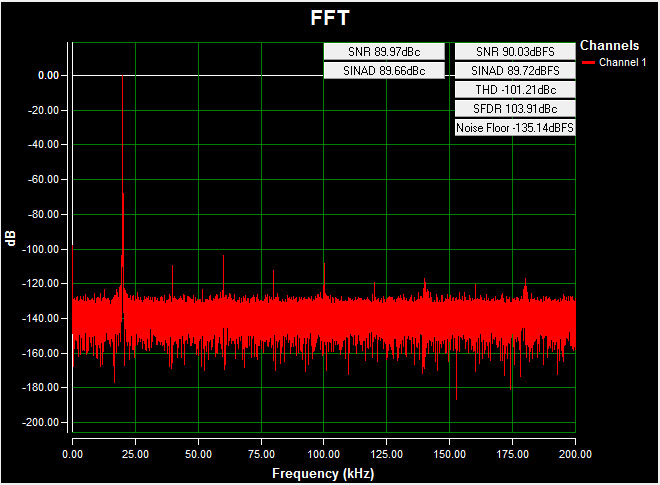The image size is (660, 485).
Task: Click the SNR 89.97dBc readout box
Action: [384, 52]
